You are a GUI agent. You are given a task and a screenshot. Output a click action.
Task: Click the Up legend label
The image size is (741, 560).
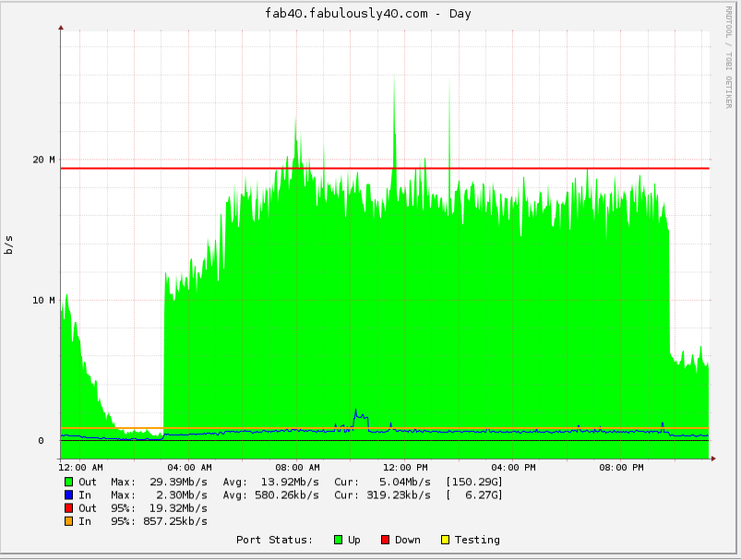click(x=354, y=540)
